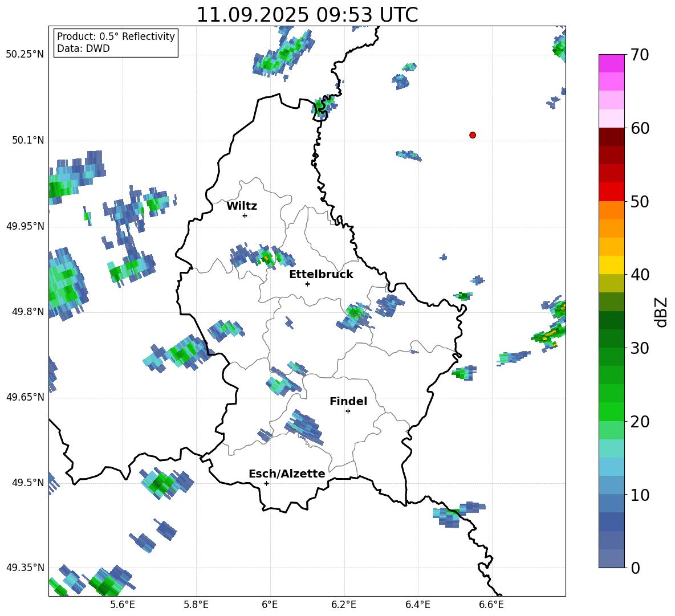The height and width of the screenshot is (616, 675).
Task: Click the Findel cross marker
Action: pyautogui.click(x=348, y=411)
